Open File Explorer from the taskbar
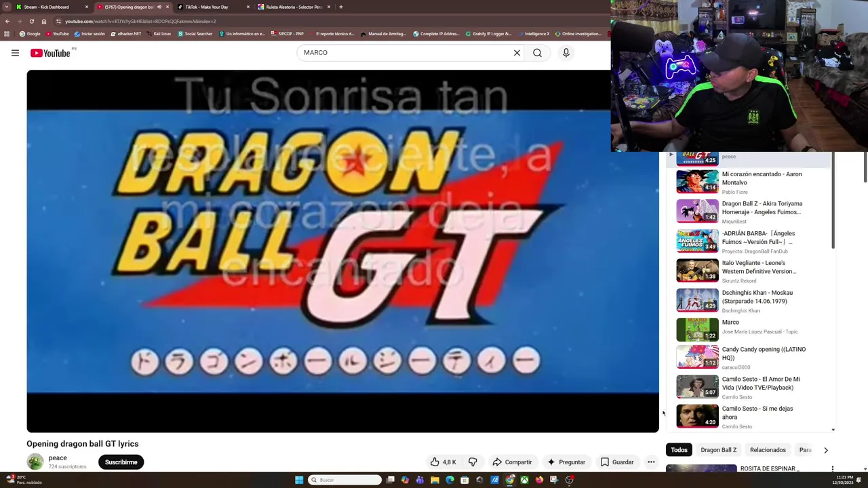The height and width of the screenshot is (488, 868). pyautogui.click(x=435, y=480)
